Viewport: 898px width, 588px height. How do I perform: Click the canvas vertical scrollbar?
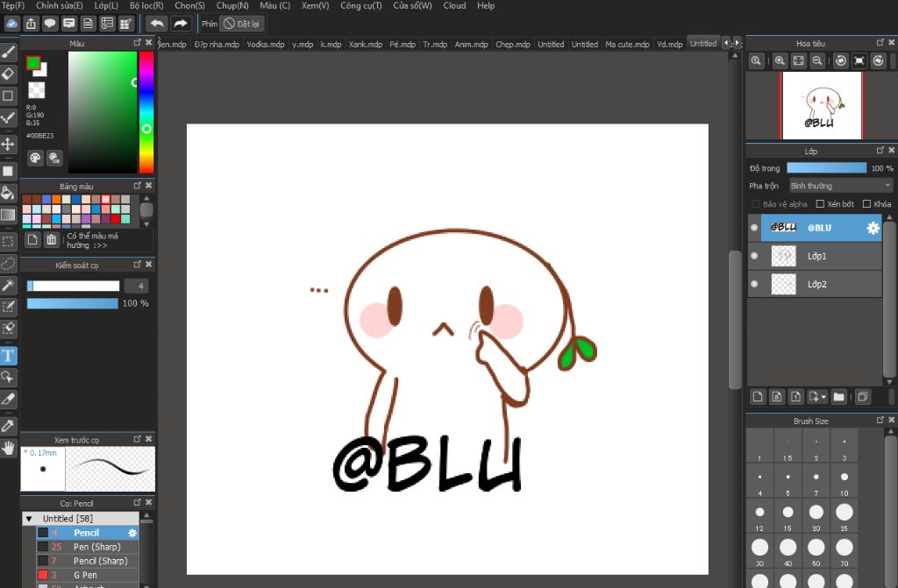[736, 320]
